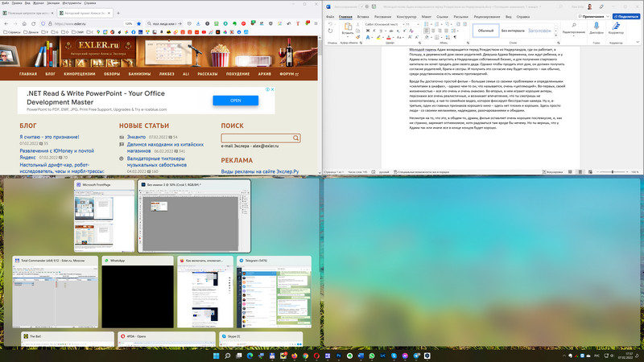Image resolution: width=644 pixels, height=362 pixels.
Task: Expand the Word font name dropdown
Action: click(x=401, y=24)
